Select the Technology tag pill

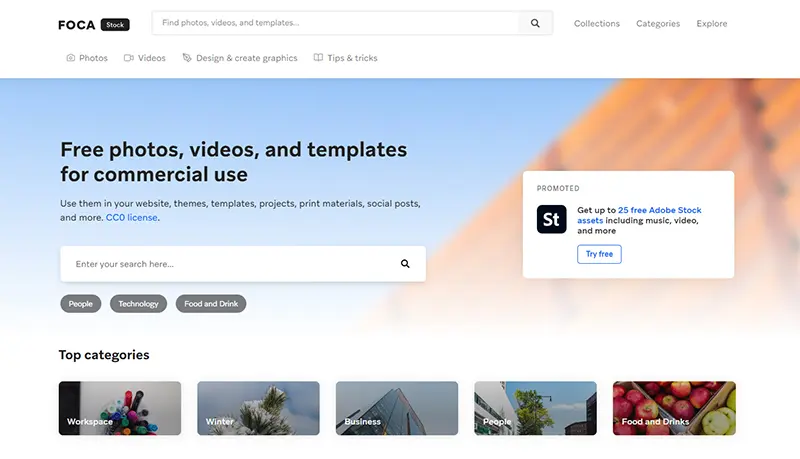coord(138,303)
